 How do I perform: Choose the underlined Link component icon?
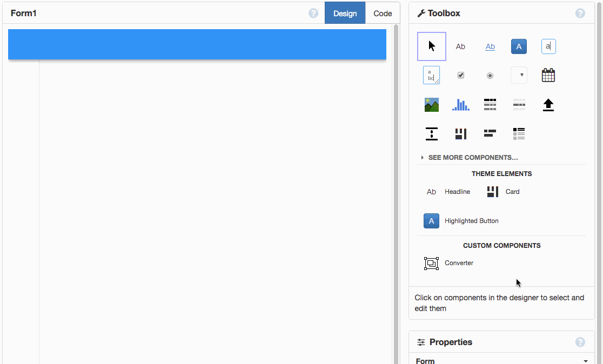point(490,46)
